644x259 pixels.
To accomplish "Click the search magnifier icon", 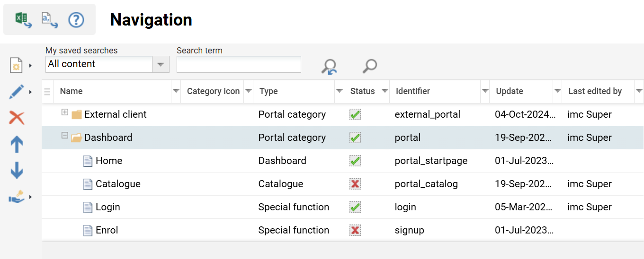I will click(x=369, y=66).
